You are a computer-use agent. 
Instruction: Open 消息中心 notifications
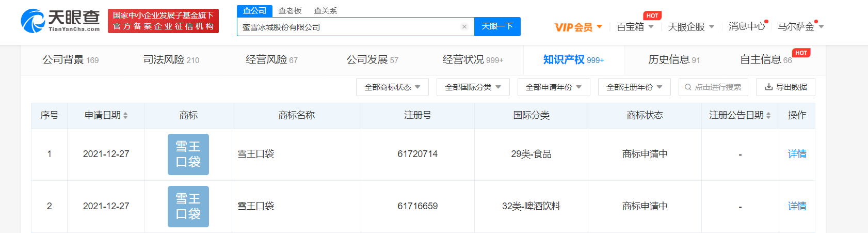click(747, 26)
